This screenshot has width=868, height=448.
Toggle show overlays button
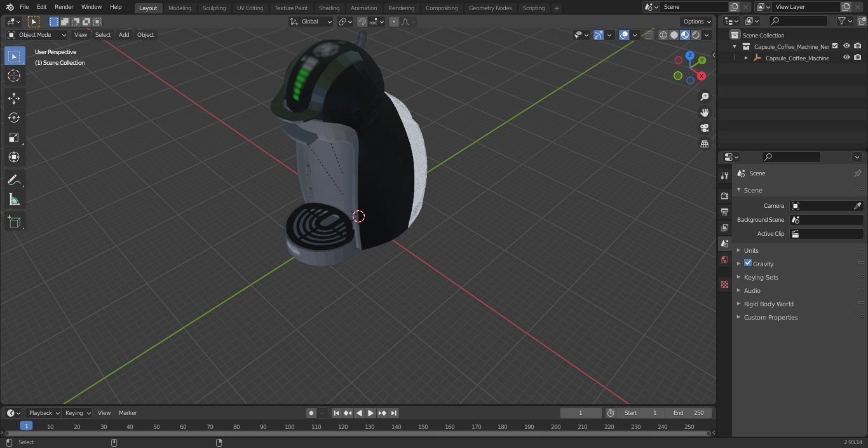[624, 35]
